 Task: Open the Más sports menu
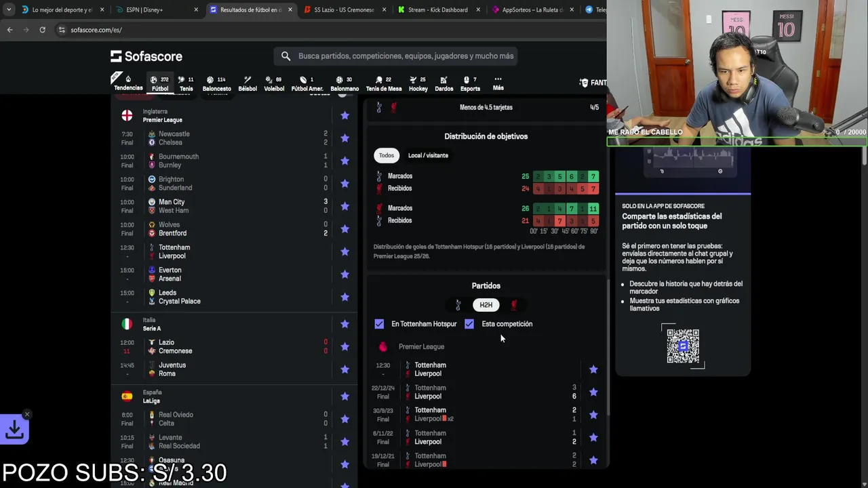pos(498,83)
